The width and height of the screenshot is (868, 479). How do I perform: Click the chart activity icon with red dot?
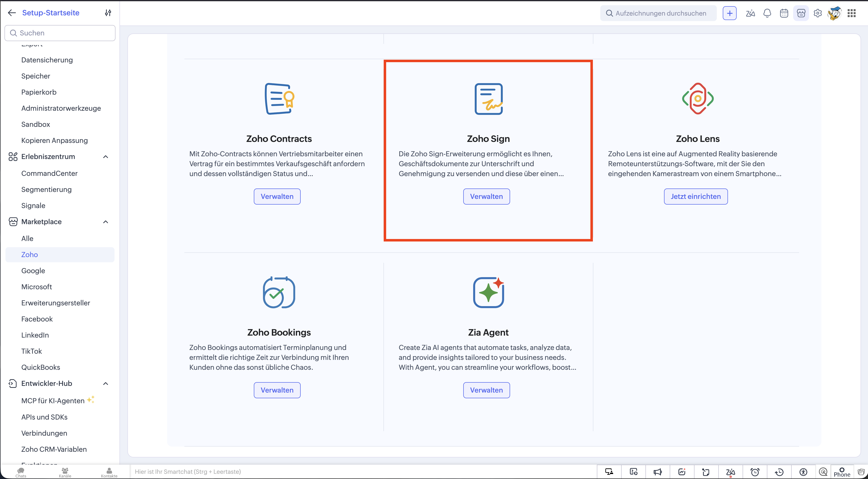682,472
